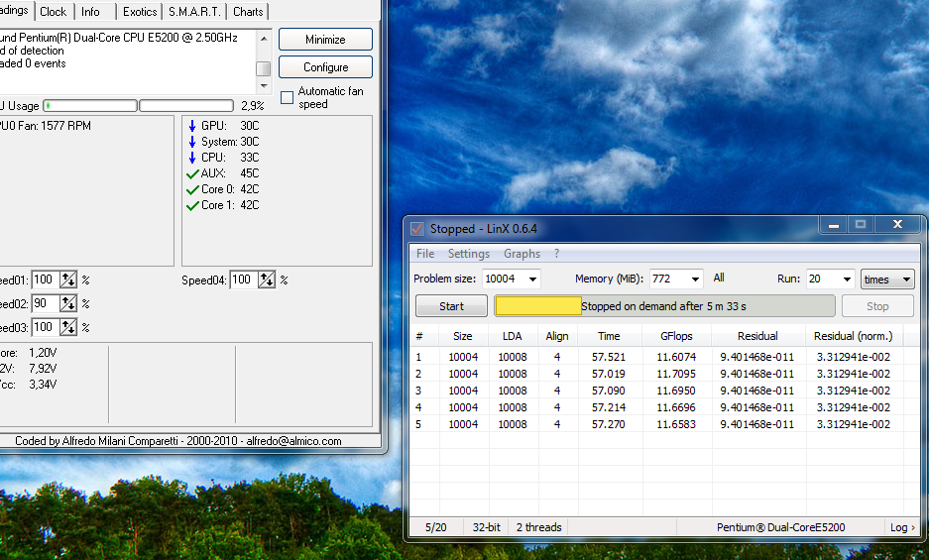Enable Automatic fan speed checkbox
929x560 pixels.
coord(287,97)
